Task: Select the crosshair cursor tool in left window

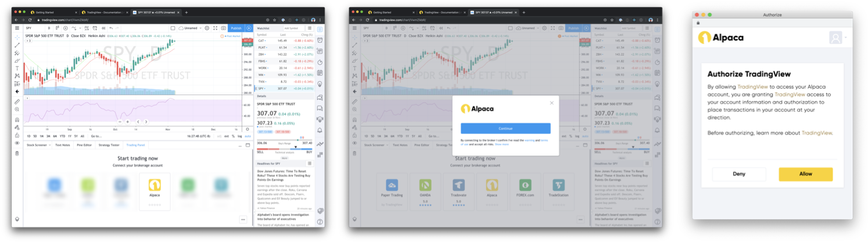Action: pos(17,38)
